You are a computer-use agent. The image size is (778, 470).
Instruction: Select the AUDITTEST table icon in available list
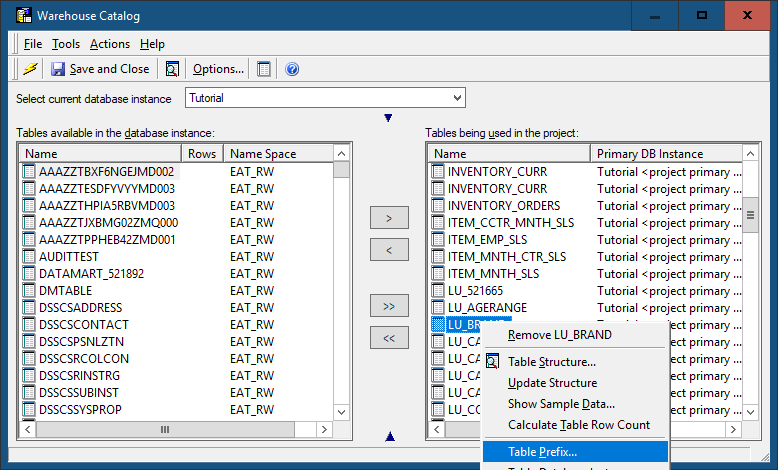click(x=28, y=257)
